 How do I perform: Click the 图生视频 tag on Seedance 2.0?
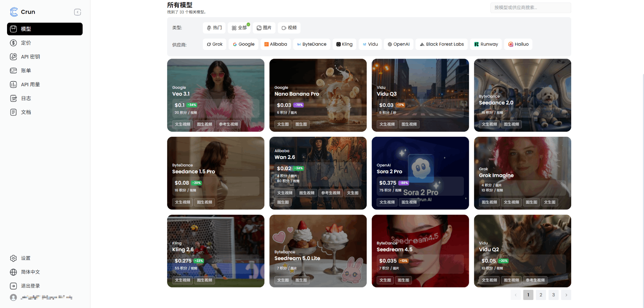point(512,124)
